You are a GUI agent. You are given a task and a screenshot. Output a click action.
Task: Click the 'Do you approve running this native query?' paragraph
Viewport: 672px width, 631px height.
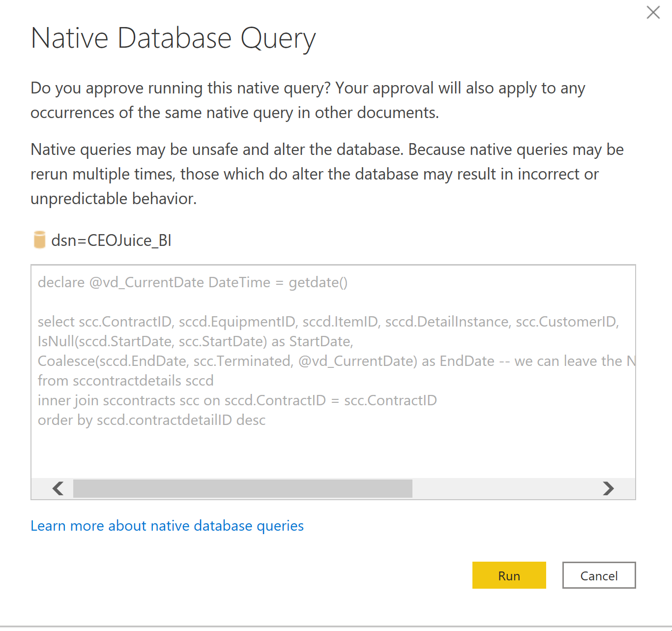(308, 100)
